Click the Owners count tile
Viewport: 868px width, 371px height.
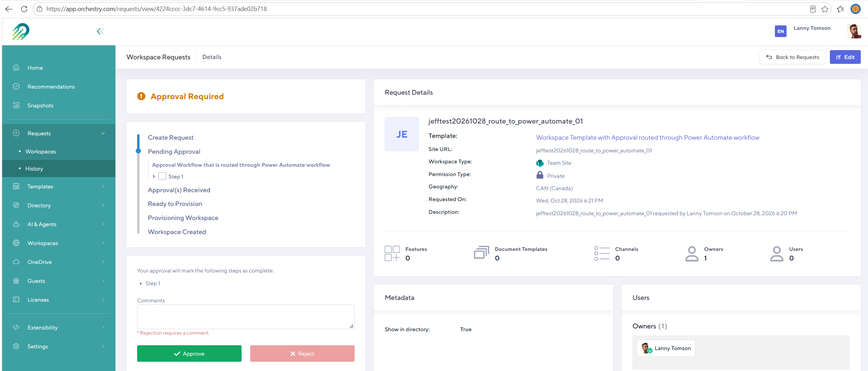point(704,254)
